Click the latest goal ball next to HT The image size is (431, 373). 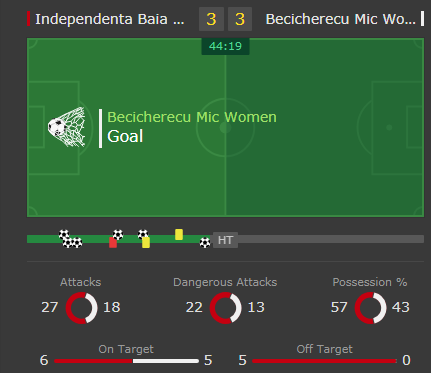[x=205, y=242]
